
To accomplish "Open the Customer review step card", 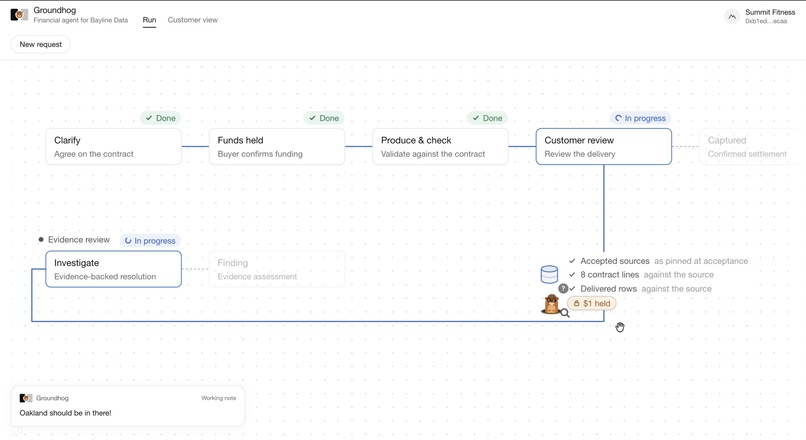I will (603, 146).
